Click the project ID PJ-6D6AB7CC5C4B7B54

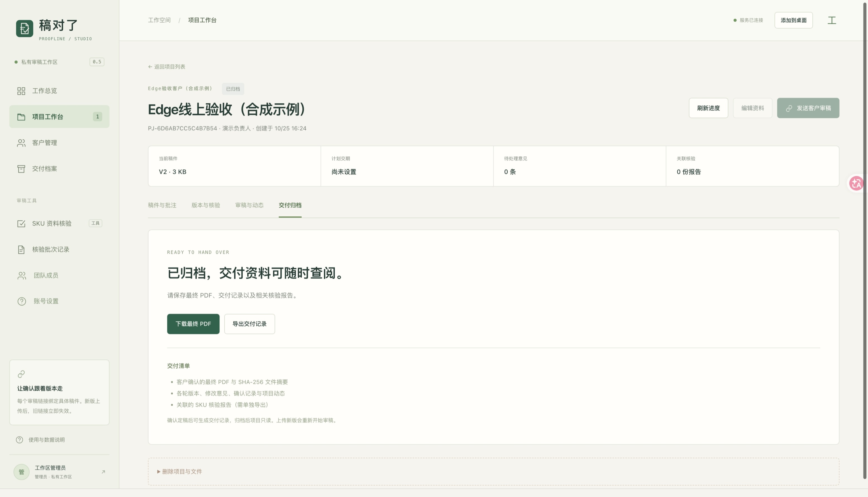pyautogui.click(x=182, y=128)
